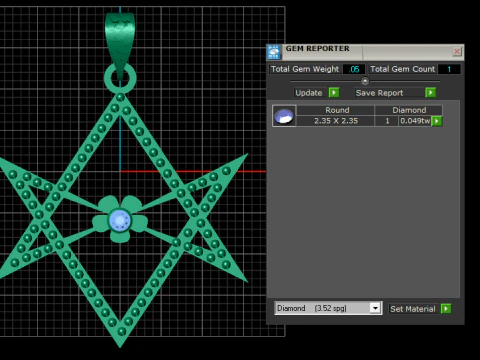Click the Save Report label
480x360 pixels.
tap(379, 93)
